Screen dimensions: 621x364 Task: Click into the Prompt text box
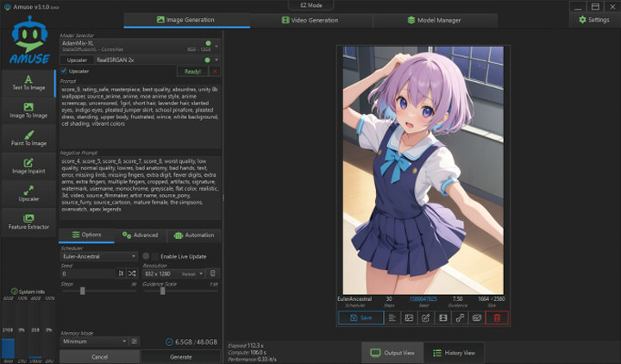pyautogui.click(x=140, y=116)
